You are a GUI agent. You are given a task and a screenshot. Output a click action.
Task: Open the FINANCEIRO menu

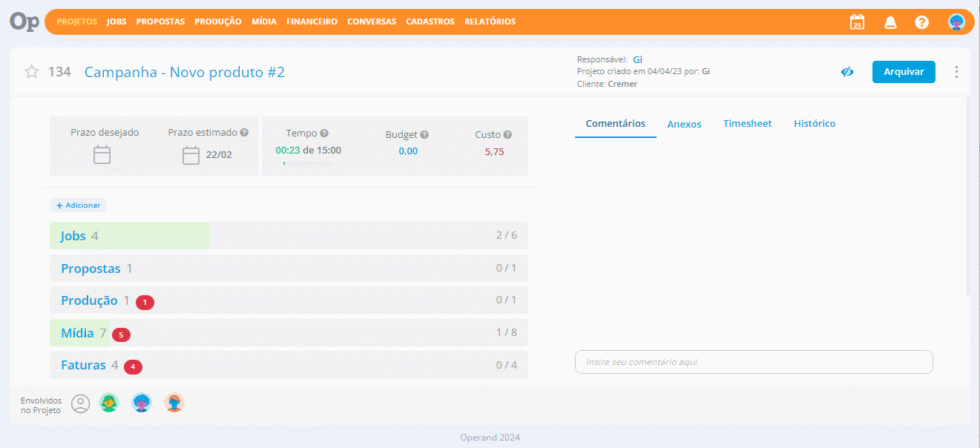tap(312, 22)
